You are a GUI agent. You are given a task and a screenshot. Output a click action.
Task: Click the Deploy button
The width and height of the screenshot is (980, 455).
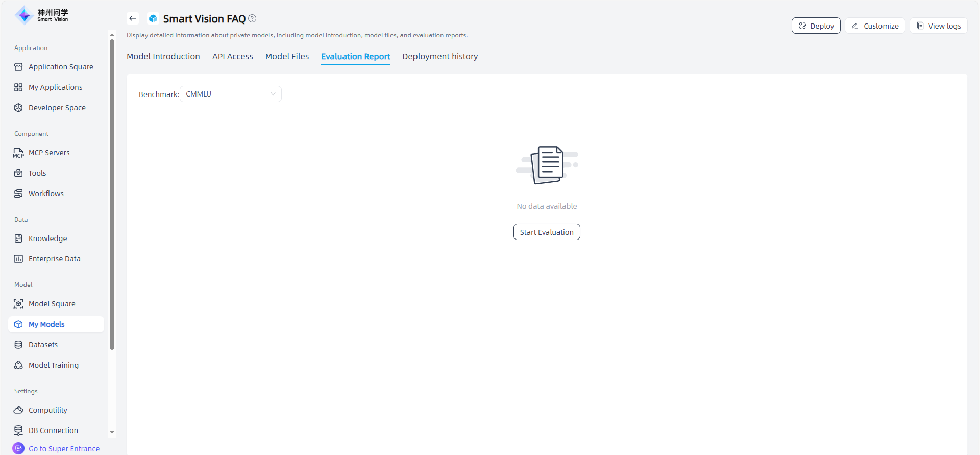point(816,26)
